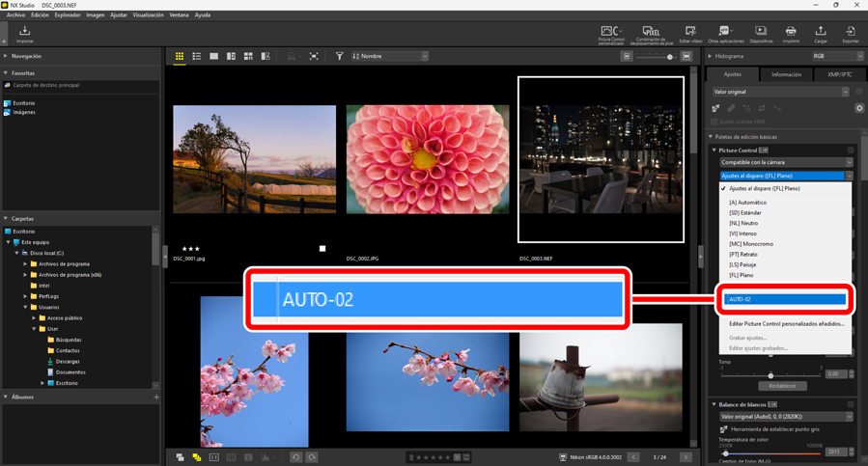Toggle the Picture Control section checkbox
This screenshot has height=466, width=868.
pyautogui.click(x=851, y=151)
